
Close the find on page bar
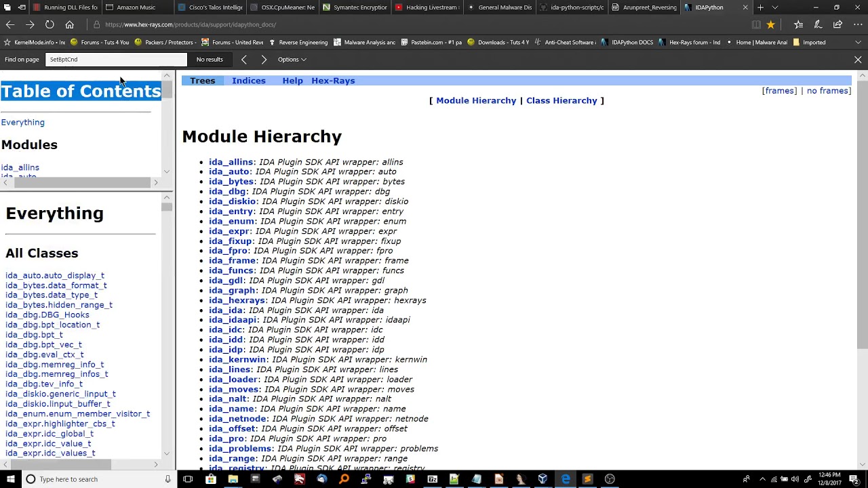(x=858, y=60)
